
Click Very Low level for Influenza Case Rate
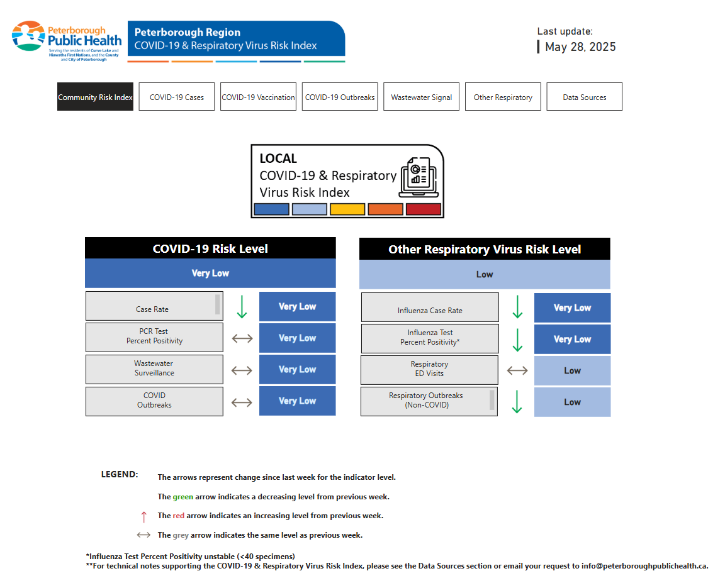pyautogui.click(x=573, y=308)
